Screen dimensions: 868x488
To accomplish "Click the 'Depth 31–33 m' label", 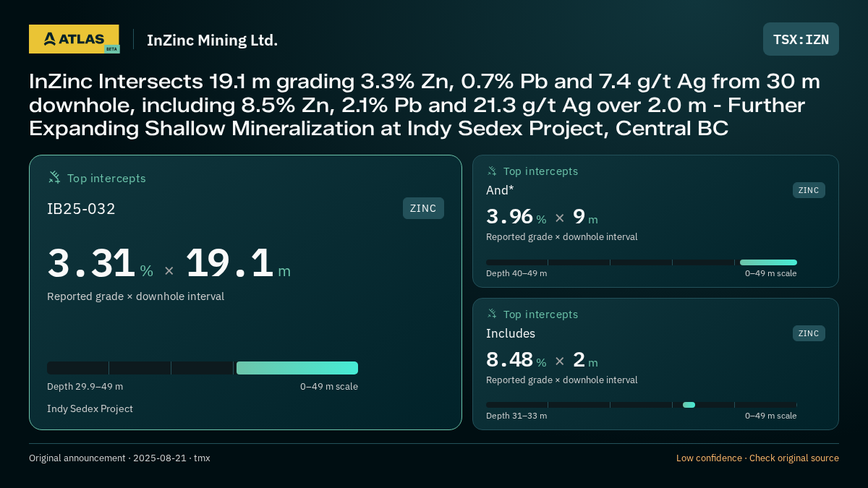I will tap(516, 416).
